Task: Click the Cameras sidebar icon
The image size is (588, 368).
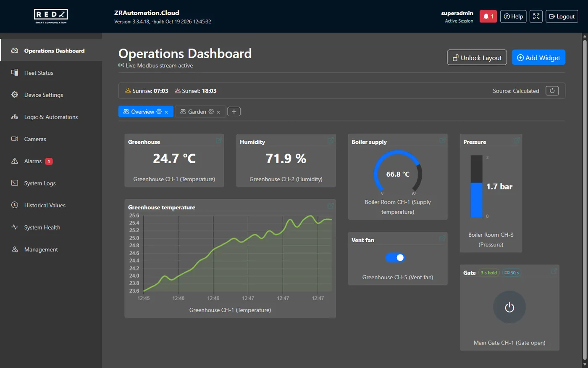Action: 15,139
